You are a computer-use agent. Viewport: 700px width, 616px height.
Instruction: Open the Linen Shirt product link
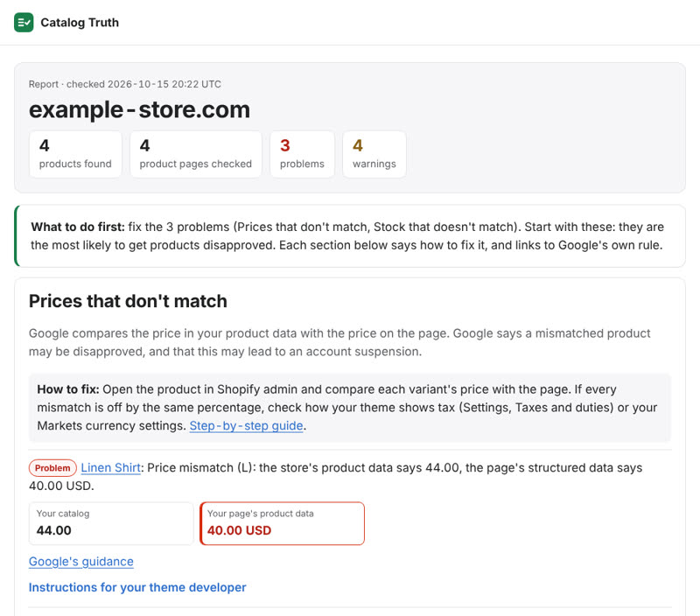point(111,467)
